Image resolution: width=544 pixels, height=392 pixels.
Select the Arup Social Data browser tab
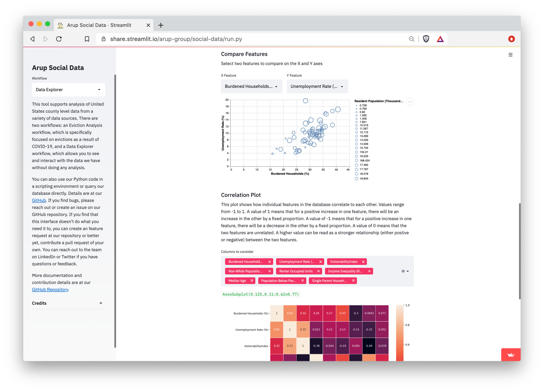(x=103, y=25)
